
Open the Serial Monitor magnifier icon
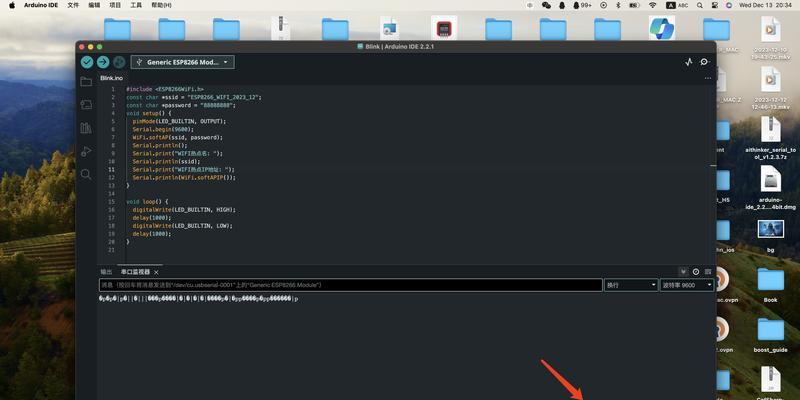click(x=705, y=62)
